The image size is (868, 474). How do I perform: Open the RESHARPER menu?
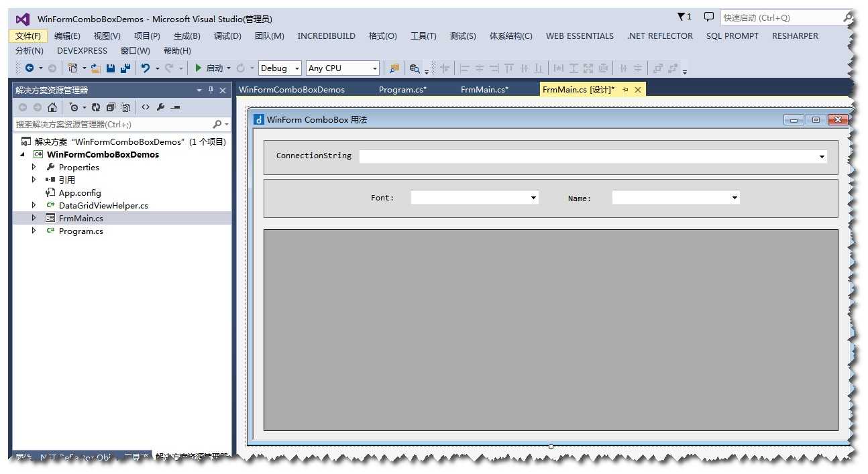click(x=795, y=36)
